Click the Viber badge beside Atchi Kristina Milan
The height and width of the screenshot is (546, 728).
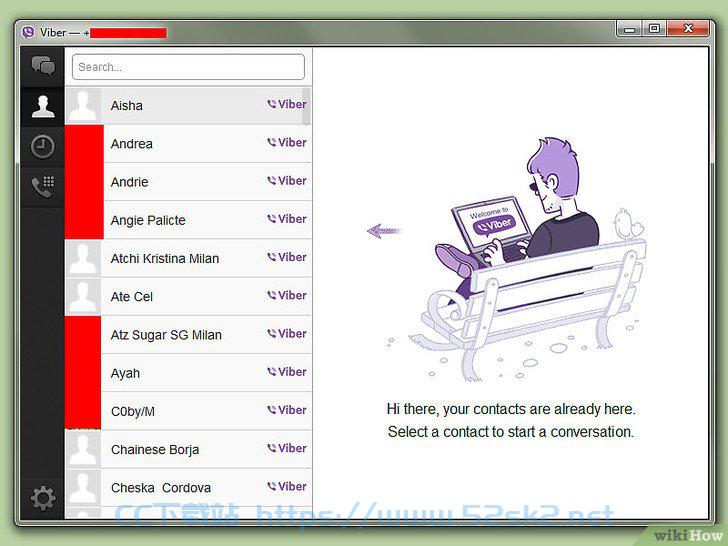[286, 257]
